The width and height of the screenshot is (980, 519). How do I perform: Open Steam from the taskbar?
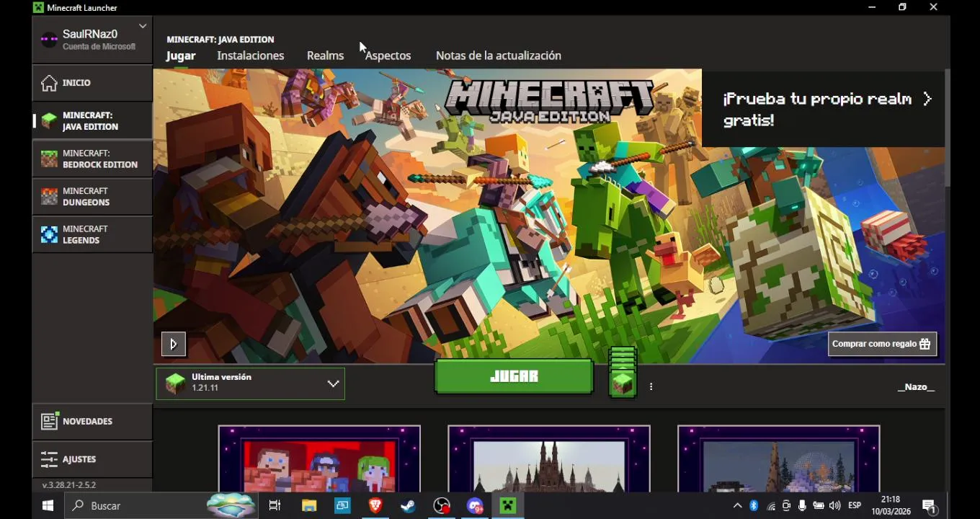pos(408,506)
